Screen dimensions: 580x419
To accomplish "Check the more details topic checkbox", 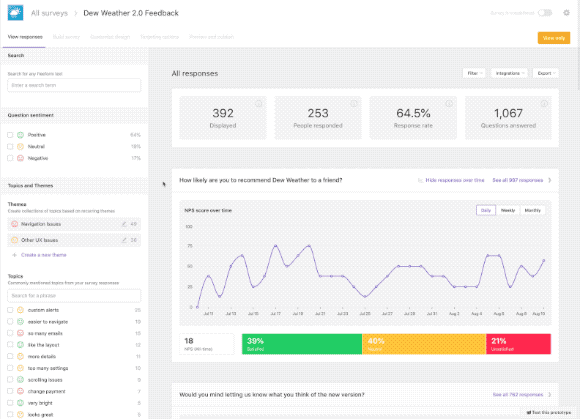I will (10, 357).
